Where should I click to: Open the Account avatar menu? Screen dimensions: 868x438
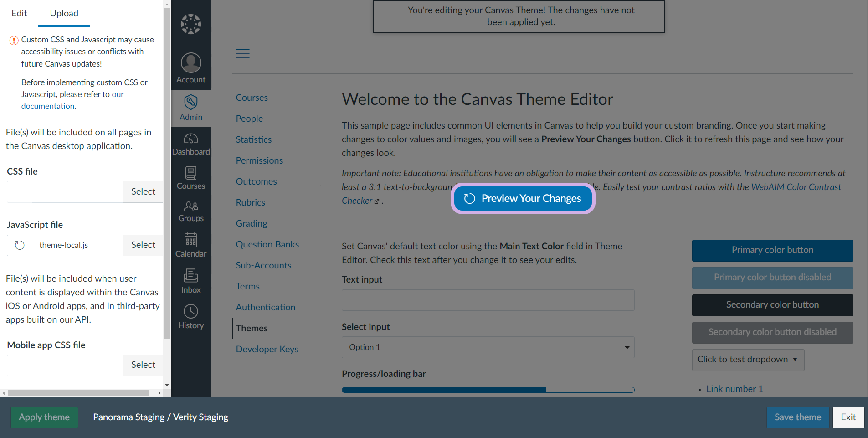click(191, 68)
